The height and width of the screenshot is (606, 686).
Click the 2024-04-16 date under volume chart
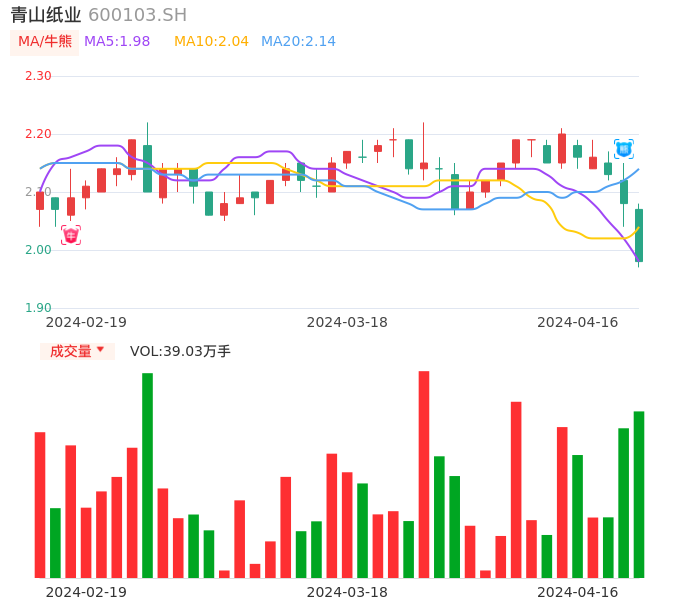click(x=577, y=592)
